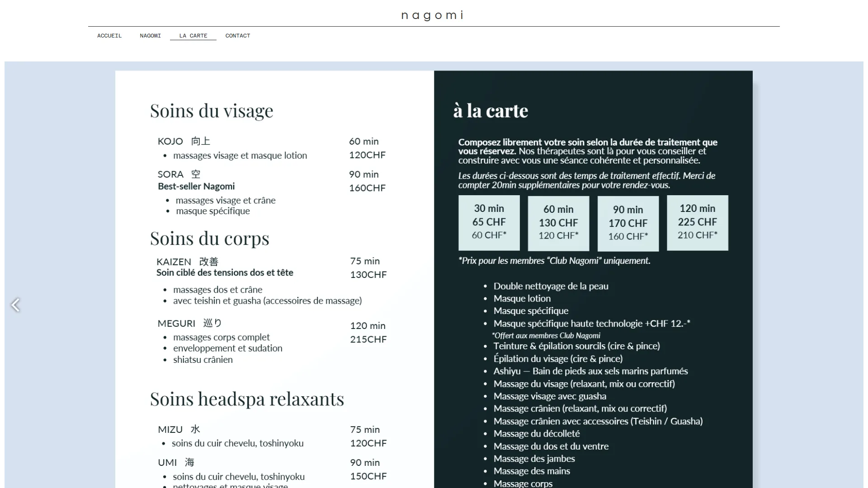
Task: Click the '130CHF' price for KAIZEN
Action: (x=368, y=275)
